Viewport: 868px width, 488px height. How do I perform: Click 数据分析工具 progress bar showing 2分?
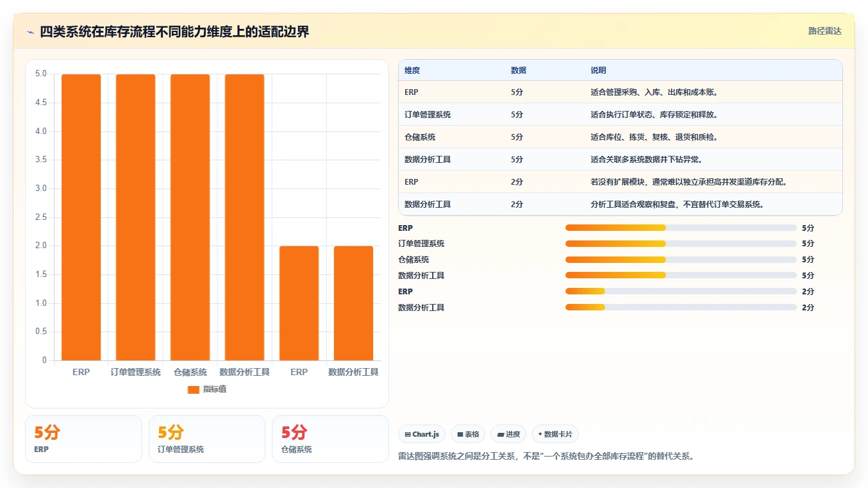(x=681, y=308)
